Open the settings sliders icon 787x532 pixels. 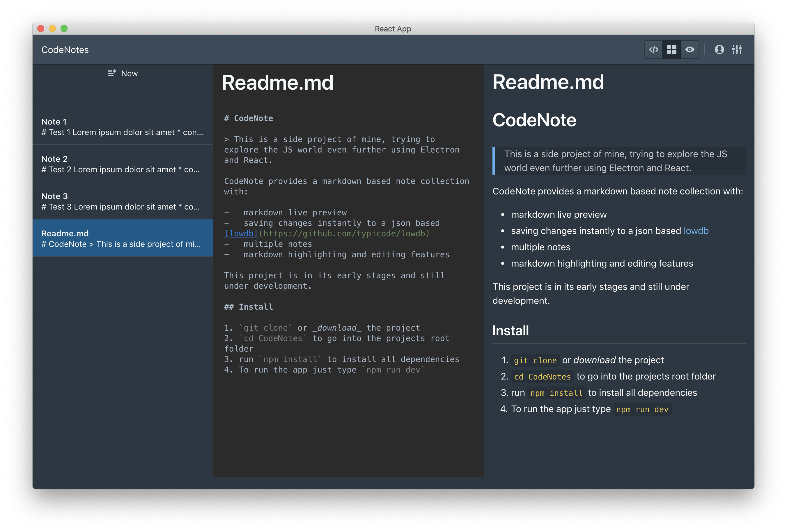(737, 50)
